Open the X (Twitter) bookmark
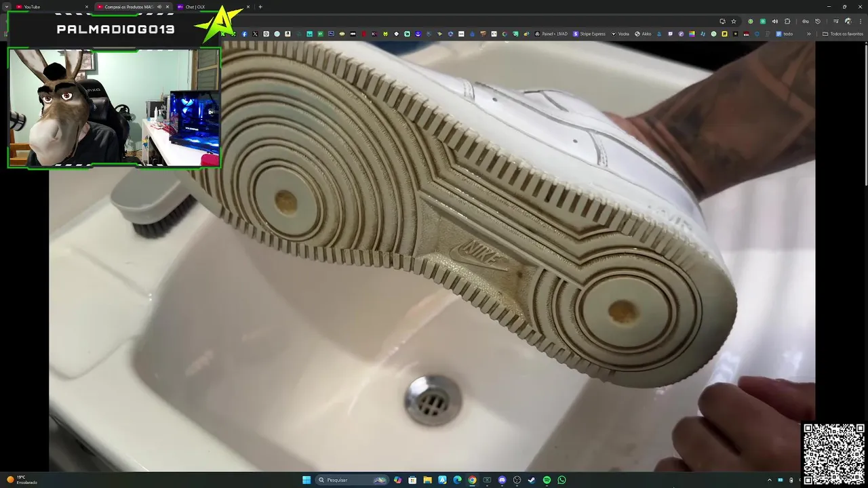Viewport: 868px width, 488px height. pyautogui.click(x=255, y=34)
